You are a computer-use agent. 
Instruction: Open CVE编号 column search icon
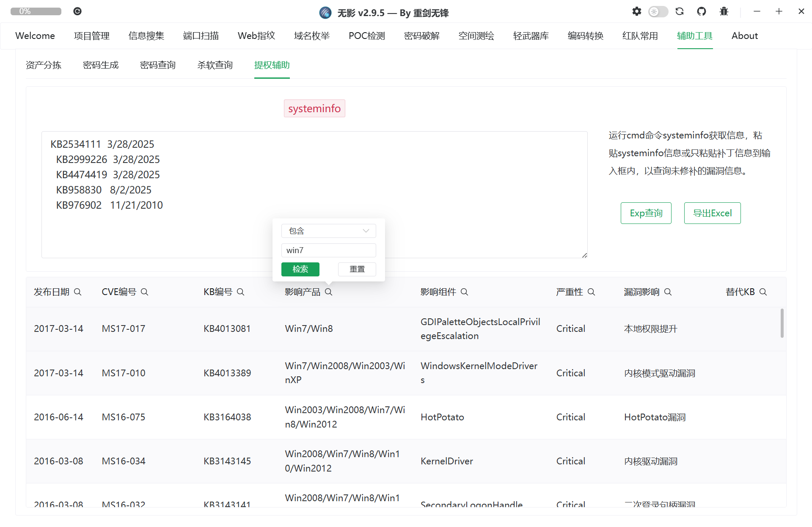click(x=145, y=292)
